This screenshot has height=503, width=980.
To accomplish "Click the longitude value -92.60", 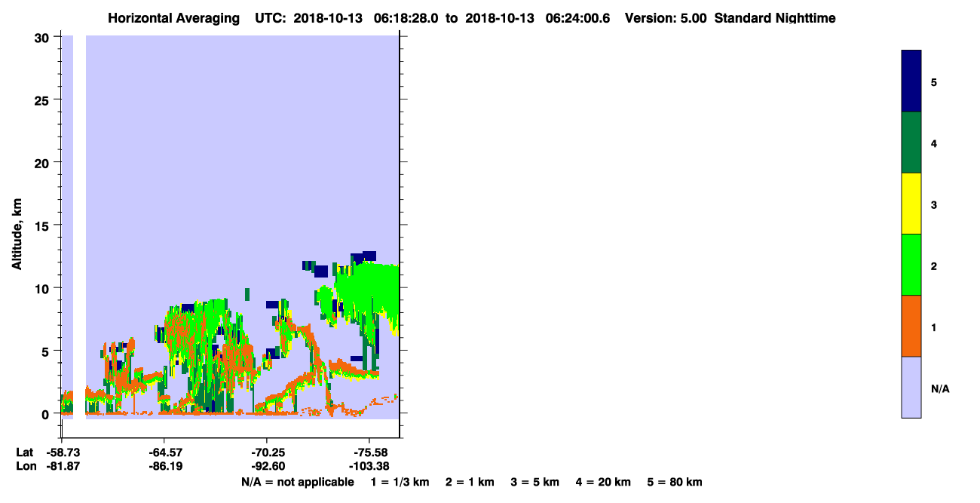I will pos(267,466).
